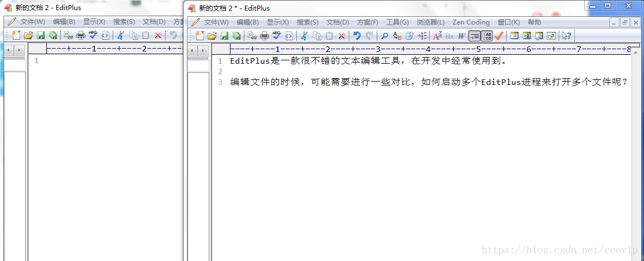Click clipboard Paste icon in right window
Screen dimensions: 644x261
[329, 36]
